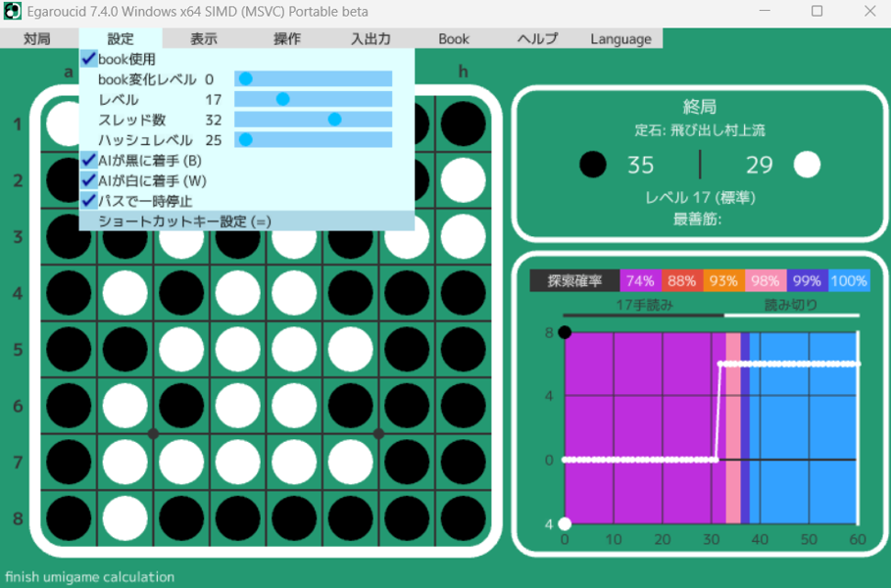Image resolution: width=891 pixels, height=588 pixels.
Task: Open the Language menu
Action: pyautogui.click(x=620, y=39)
